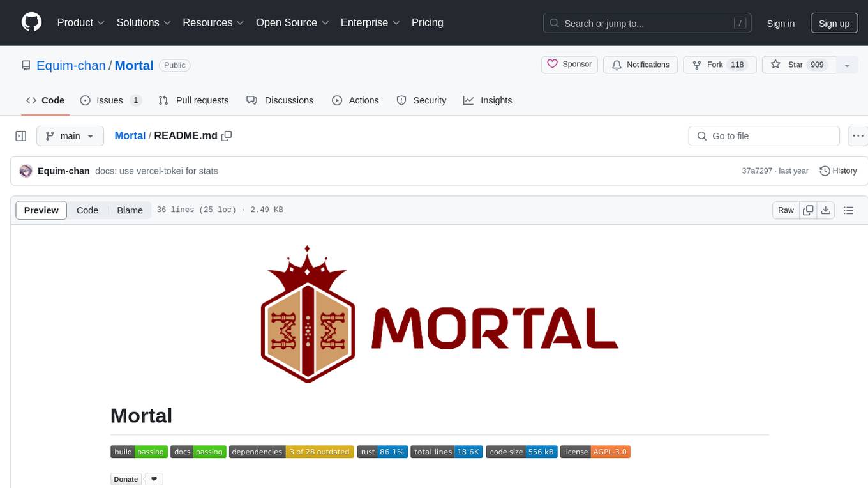Toggle the file tree side panel
The width and height of the screenshot is (868, 488).
[x=21, y=136]
